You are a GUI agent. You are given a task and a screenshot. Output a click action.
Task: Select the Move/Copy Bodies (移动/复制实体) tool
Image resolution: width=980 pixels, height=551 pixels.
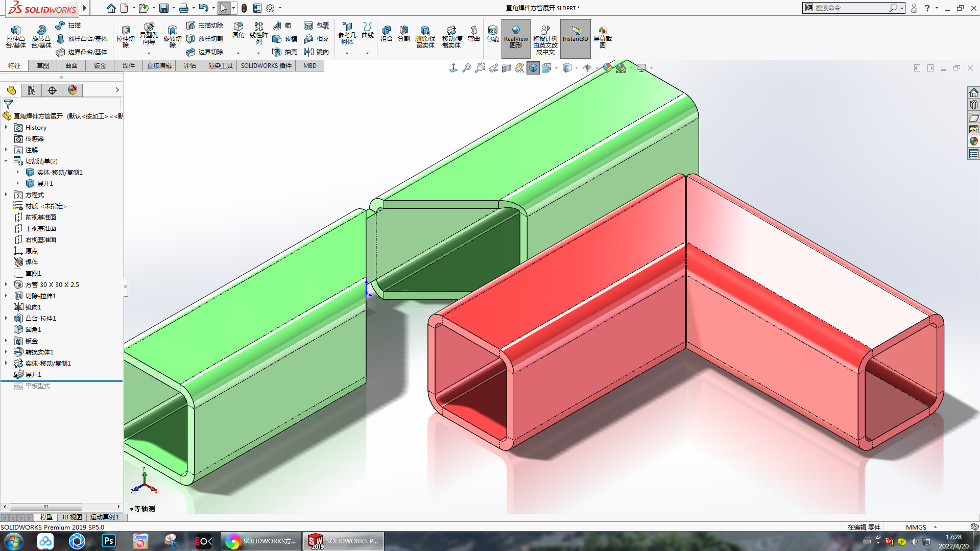pyautogui.click(x=451, y=37)
